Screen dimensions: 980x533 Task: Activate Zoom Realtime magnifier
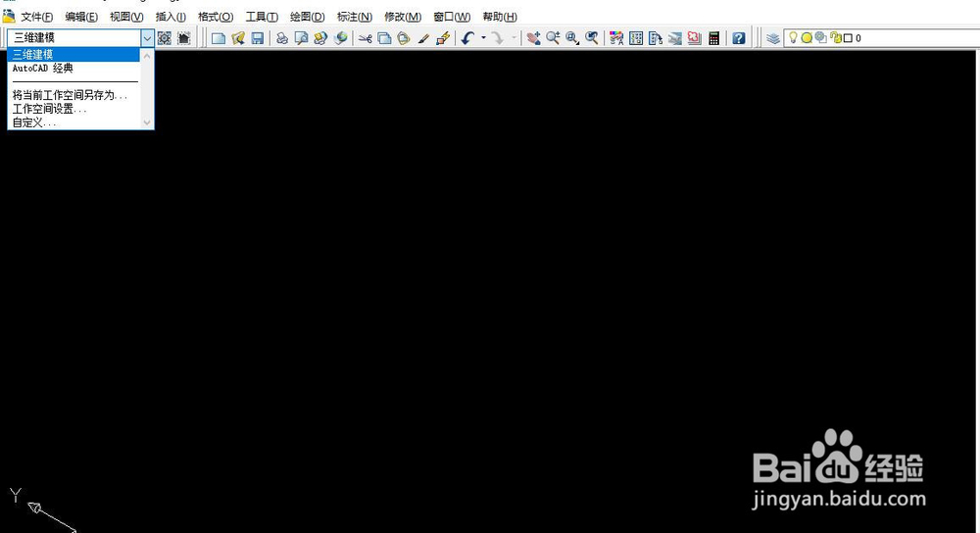tap(553, 38)
